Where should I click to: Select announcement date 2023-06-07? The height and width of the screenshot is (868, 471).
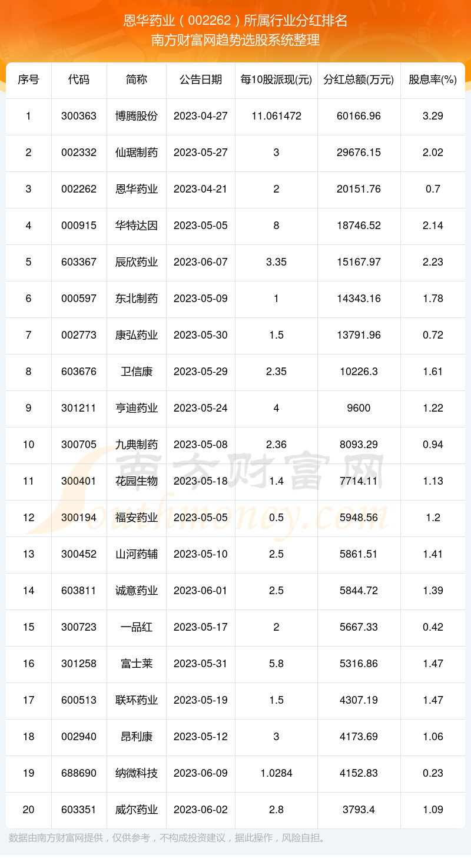pyautogui.click(x=200, y=262)
